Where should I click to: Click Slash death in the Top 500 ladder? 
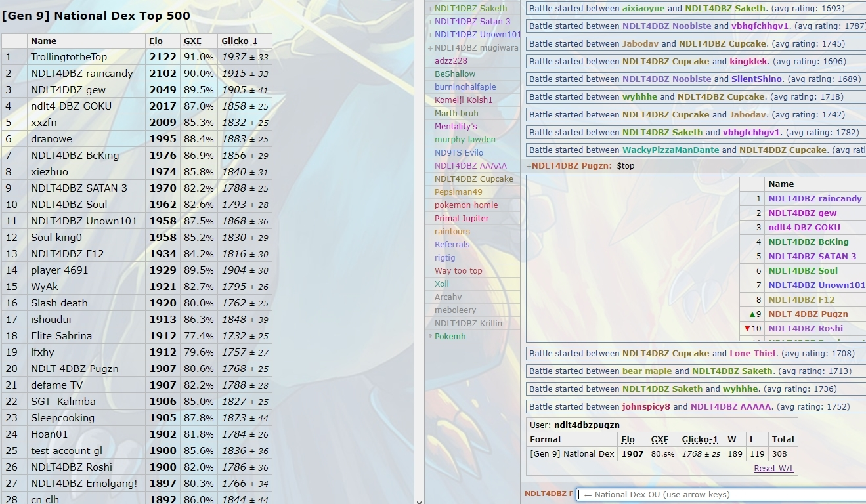[59, 303]
